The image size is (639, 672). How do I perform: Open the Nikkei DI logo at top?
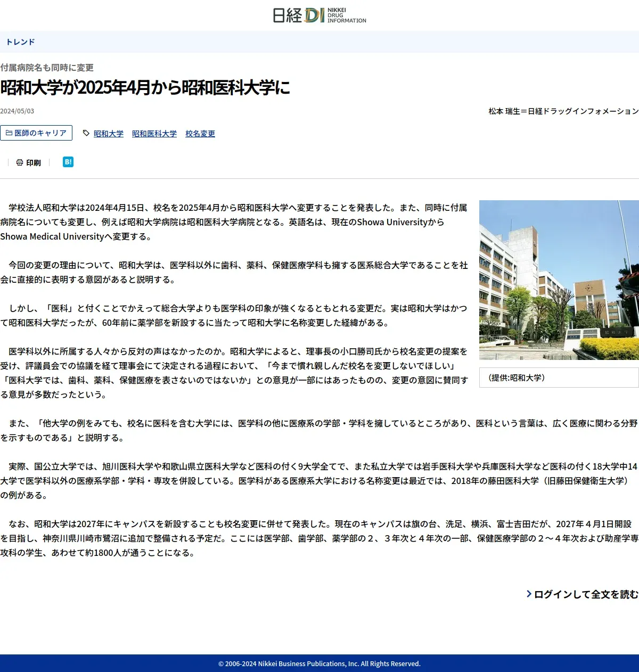[x=319, y=15]
